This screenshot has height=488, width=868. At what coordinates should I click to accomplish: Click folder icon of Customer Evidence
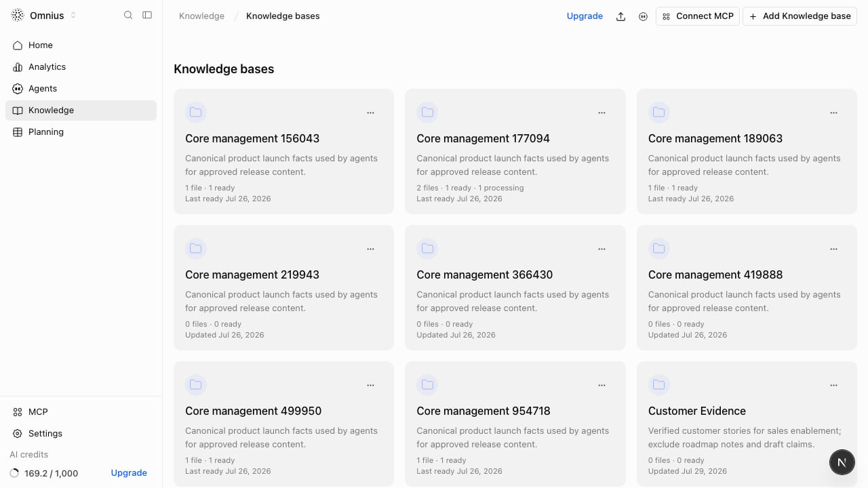(x=659, y=385)
